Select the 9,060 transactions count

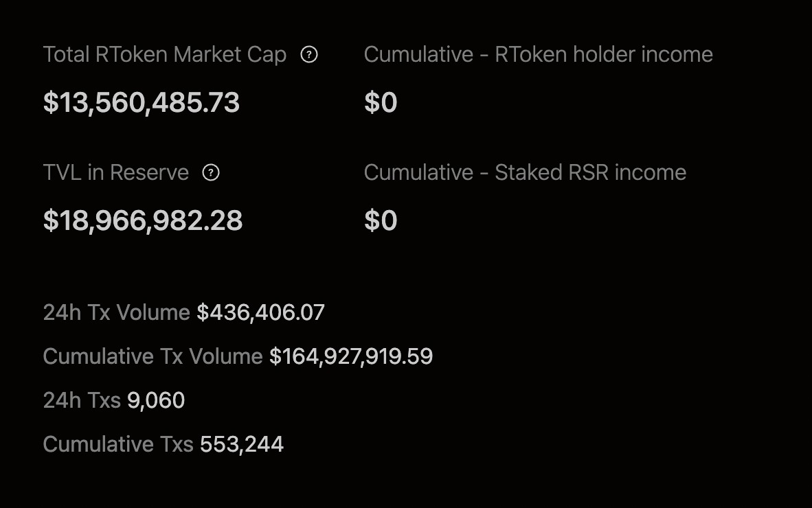[x=156, y=400]
